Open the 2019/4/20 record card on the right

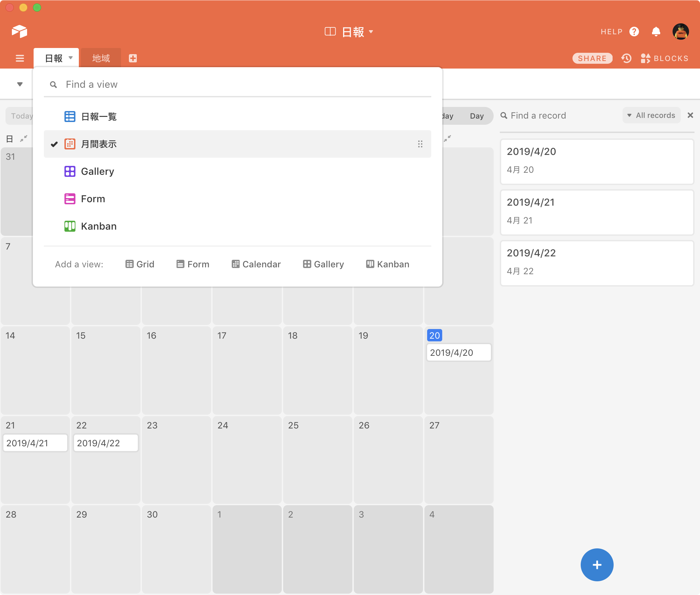[596, 161]
